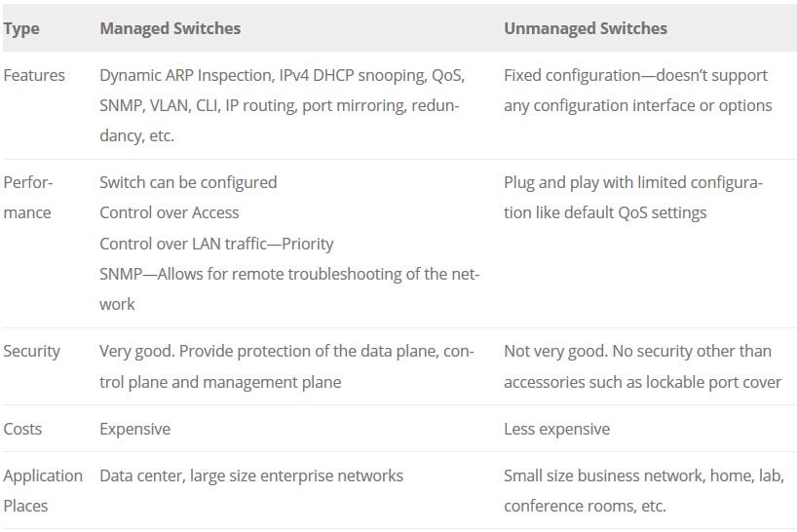
Task: Click the 'Control over Access' line
Action: (x=170, y=213)
